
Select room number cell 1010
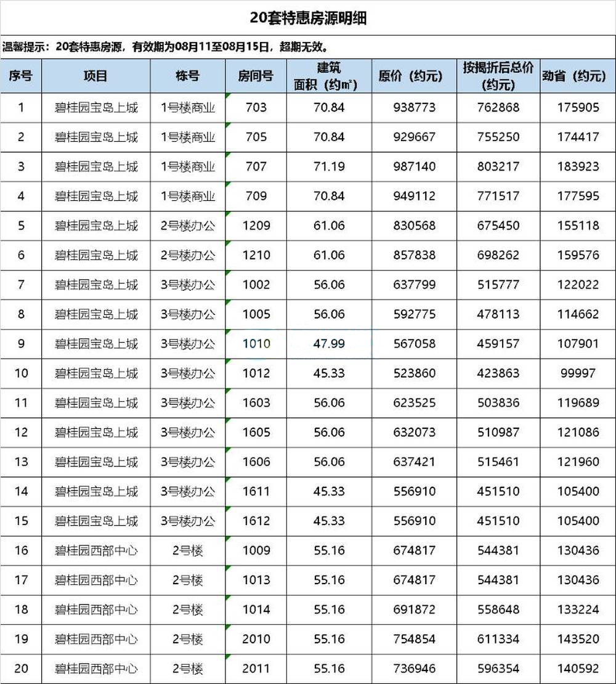click(256, 344)
